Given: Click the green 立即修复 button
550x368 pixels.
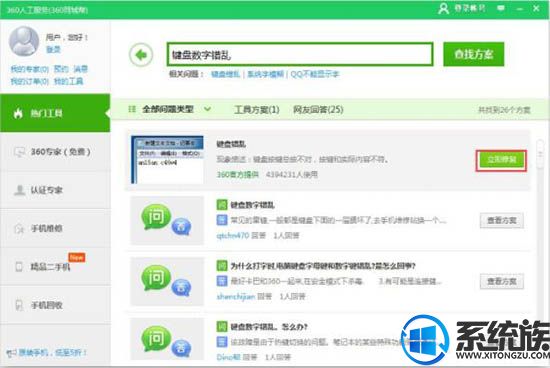Looking at the screenshot, I should point(501,160).
